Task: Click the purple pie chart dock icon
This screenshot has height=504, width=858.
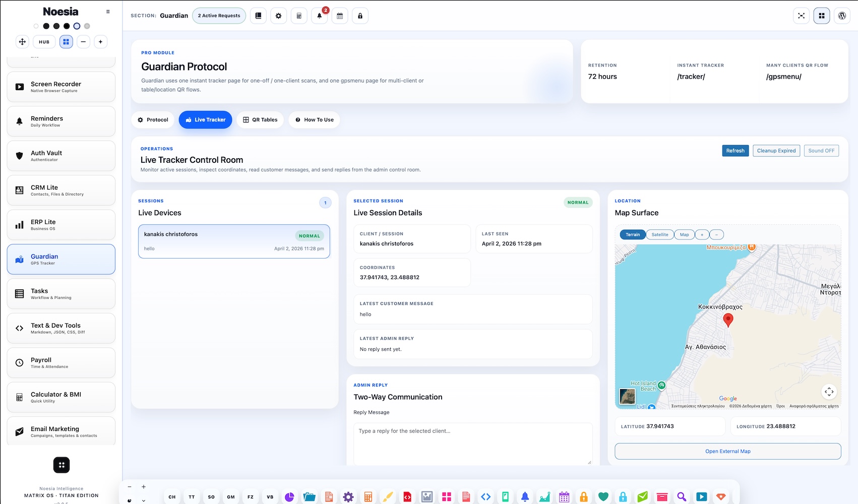Action: point(289,497)
